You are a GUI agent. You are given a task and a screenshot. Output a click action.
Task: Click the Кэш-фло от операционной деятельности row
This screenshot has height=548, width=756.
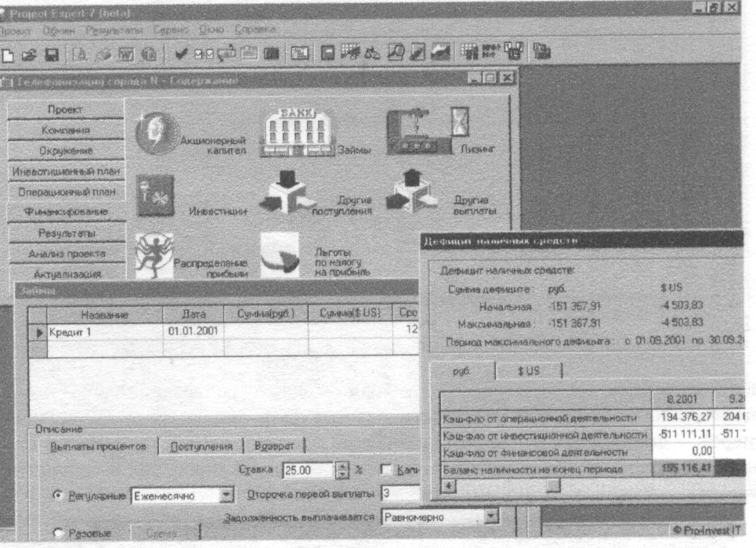(592, 418)
